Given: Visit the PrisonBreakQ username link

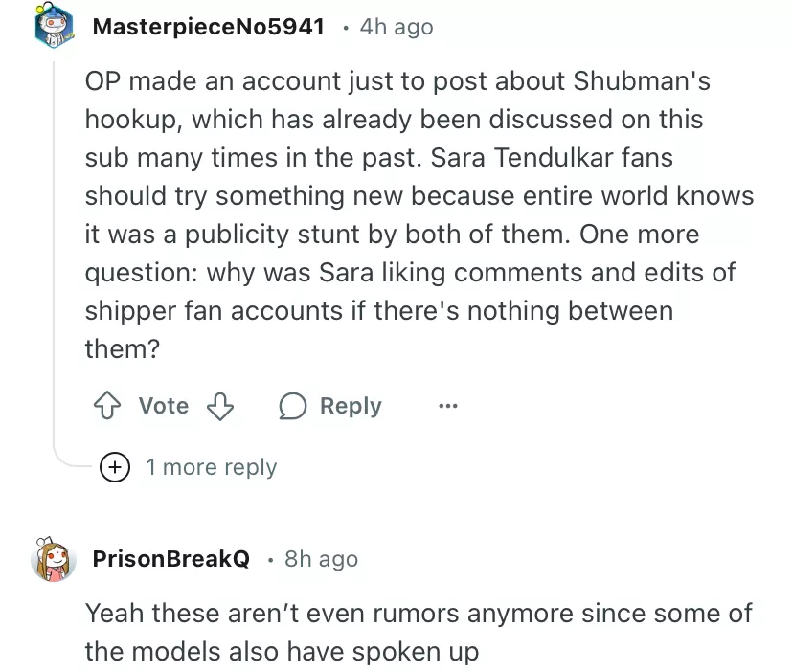Looking at the screenshot, I should [x=171, y=559].
